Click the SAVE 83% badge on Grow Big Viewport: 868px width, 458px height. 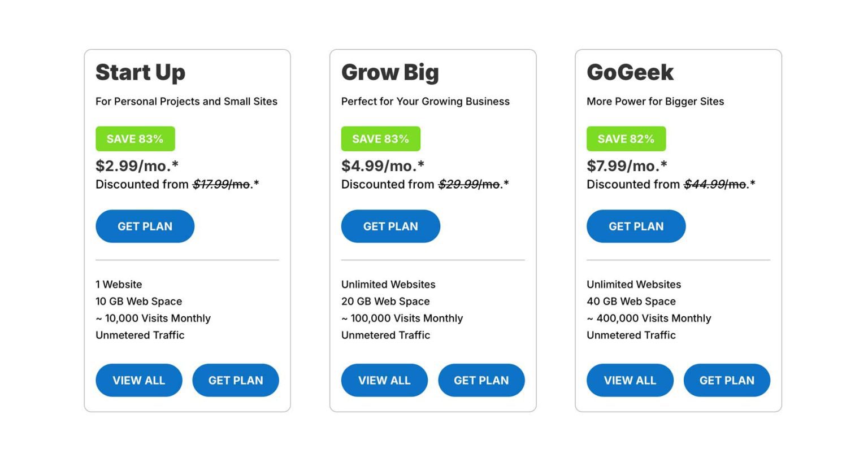381,138
